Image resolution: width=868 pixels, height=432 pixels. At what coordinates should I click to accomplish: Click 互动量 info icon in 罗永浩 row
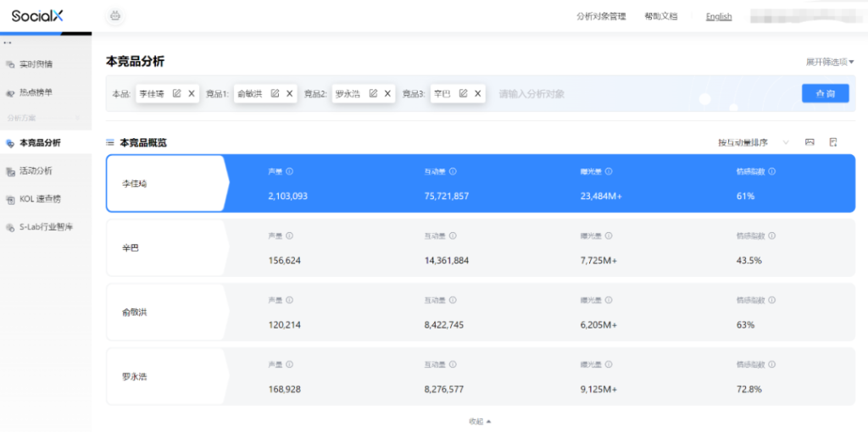pyautogui.click(x=453, y=364)
